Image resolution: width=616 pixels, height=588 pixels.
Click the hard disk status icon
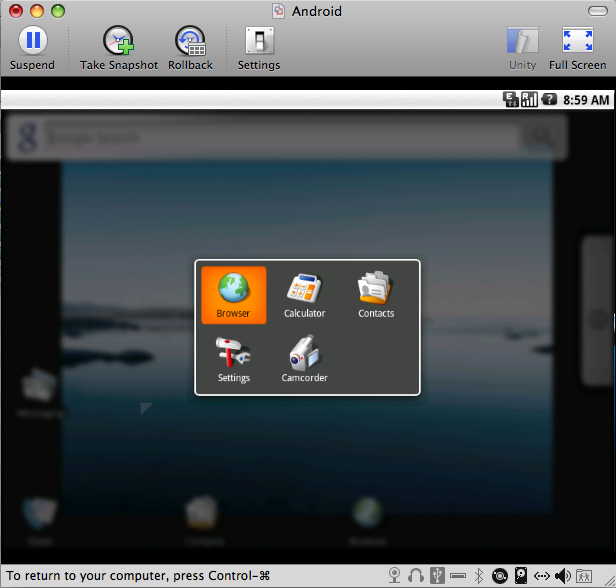click(x=521, y=576)
